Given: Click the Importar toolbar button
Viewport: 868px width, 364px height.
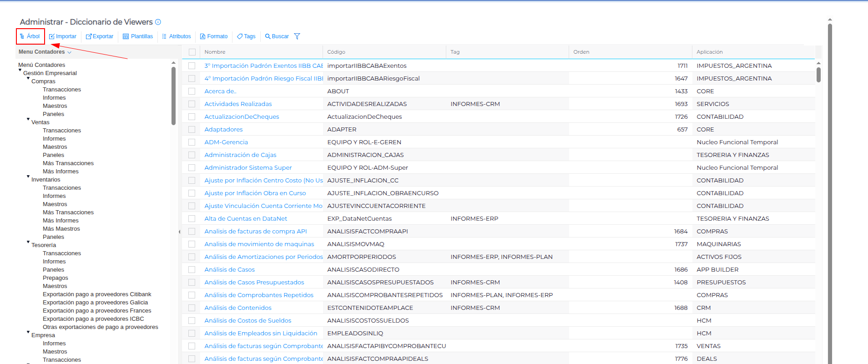Looking at the screenshot, I should [x=63, y=36].
